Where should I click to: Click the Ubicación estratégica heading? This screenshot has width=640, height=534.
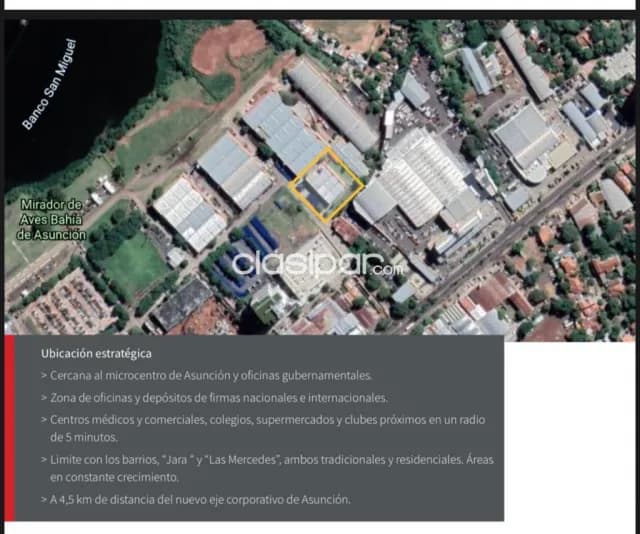tap(96, 354)
